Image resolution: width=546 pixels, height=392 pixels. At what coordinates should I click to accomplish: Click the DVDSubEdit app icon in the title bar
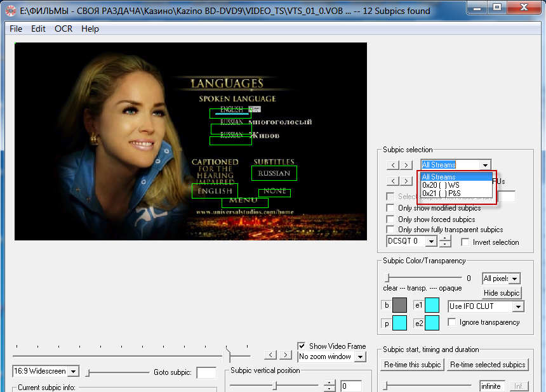click(x=10, y=11)
